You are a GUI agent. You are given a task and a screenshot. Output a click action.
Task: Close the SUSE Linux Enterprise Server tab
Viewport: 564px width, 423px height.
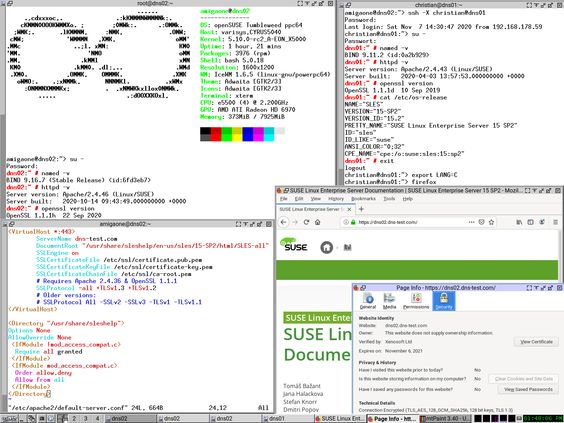click(x=349, y=209)
